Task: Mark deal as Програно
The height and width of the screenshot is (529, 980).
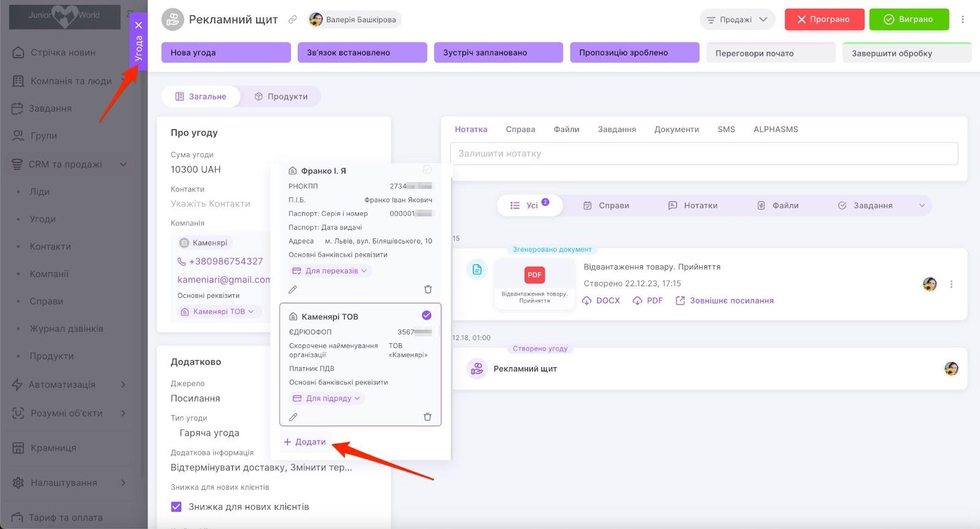Action: click(824, 20)
